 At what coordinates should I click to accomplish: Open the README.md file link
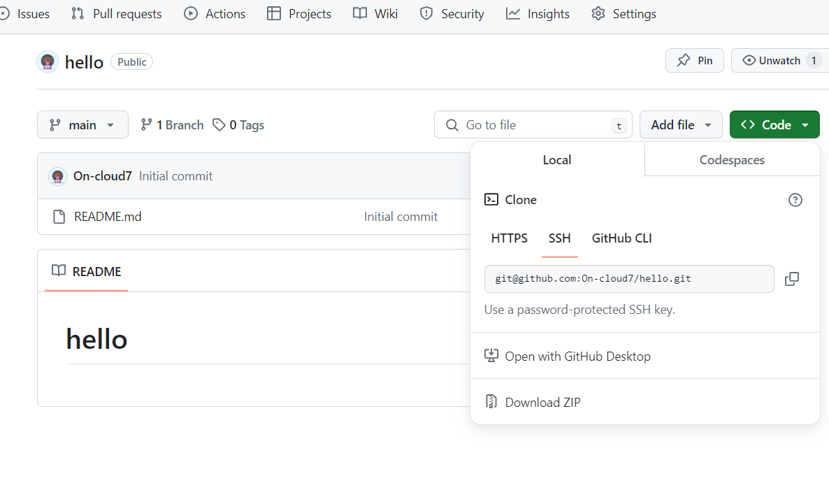pyautogui.click(x=108, y=217)
